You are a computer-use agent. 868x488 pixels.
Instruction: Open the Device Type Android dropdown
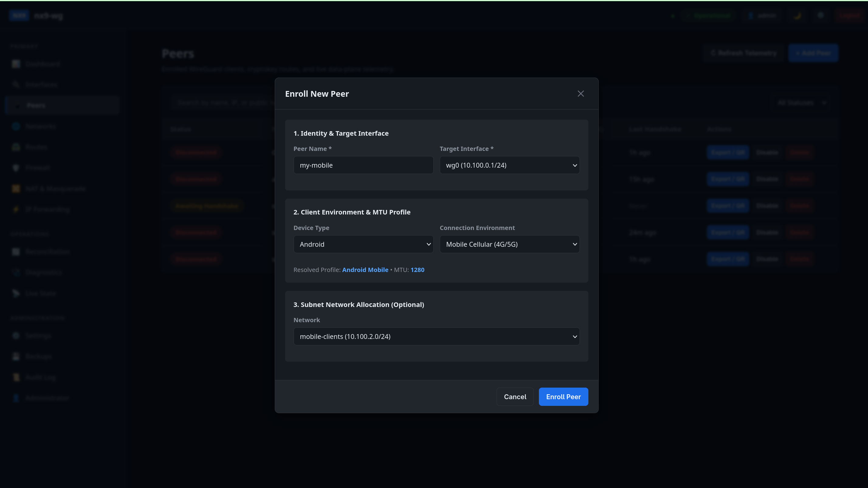pyautogui.click(x=363, y=244)
